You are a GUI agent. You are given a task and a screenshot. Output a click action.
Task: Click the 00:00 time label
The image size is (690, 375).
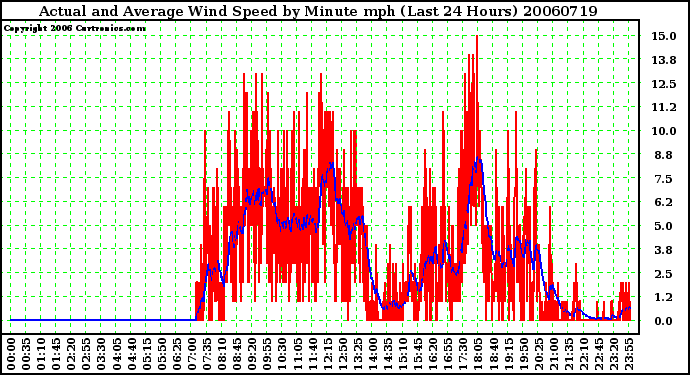(11, 354)
